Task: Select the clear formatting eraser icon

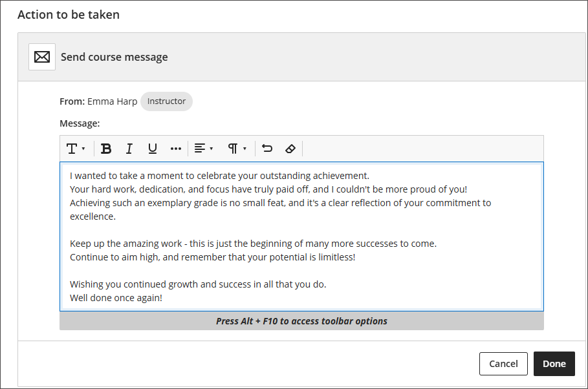Action: [290, 148]
